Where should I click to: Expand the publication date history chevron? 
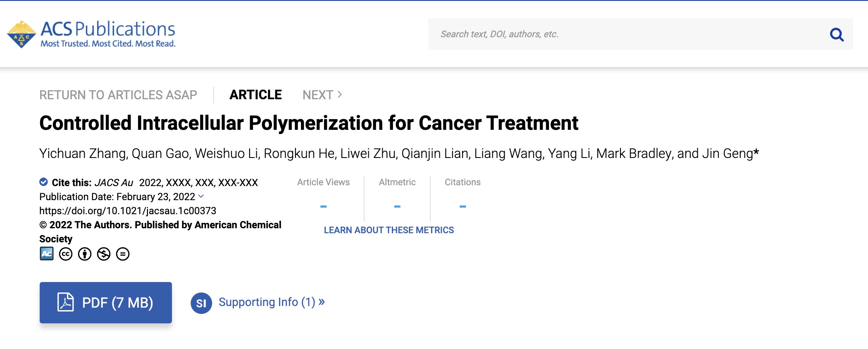click(x=201, y=196)
